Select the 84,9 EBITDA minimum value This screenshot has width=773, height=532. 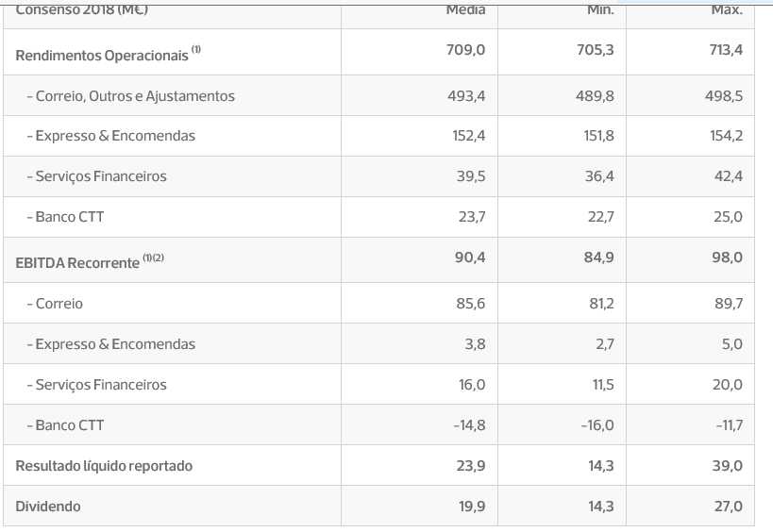pos(599,258)
